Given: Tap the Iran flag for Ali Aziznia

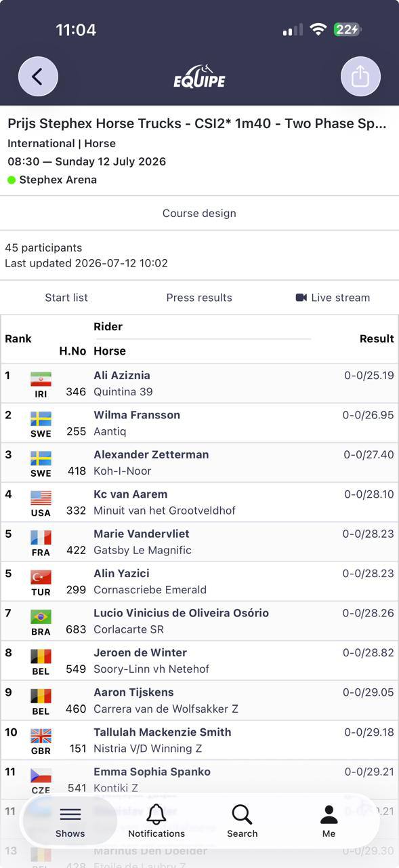Looking at the screenshot, I should 41,379.
